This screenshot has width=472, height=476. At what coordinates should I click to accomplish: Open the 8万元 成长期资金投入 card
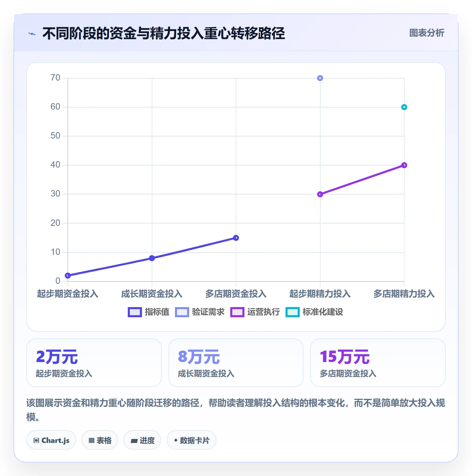click(236, 363)
